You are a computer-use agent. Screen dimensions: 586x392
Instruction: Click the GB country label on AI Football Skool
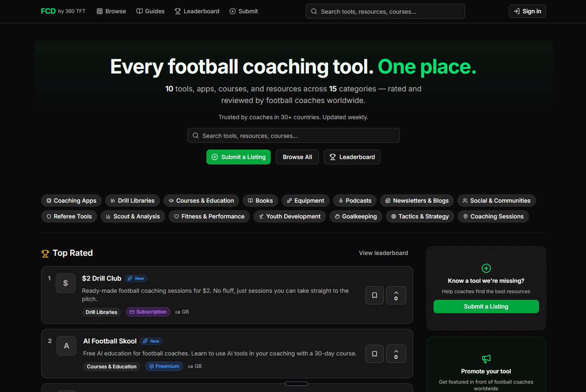pyautogui.click(x=195, y=366)
